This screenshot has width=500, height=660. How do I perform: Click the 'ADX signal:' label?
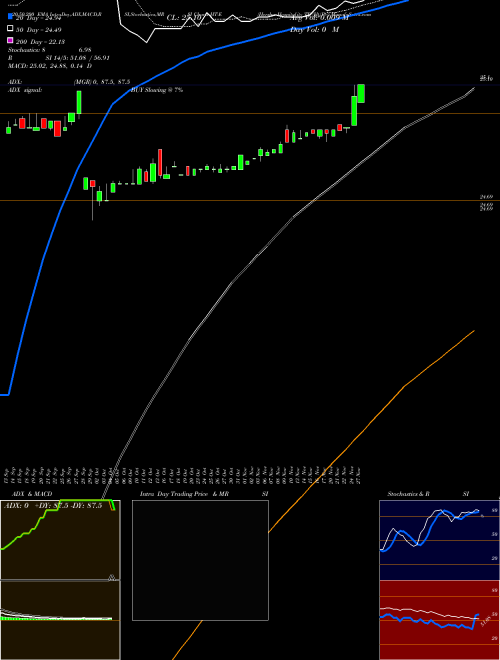tap(24, 90)
